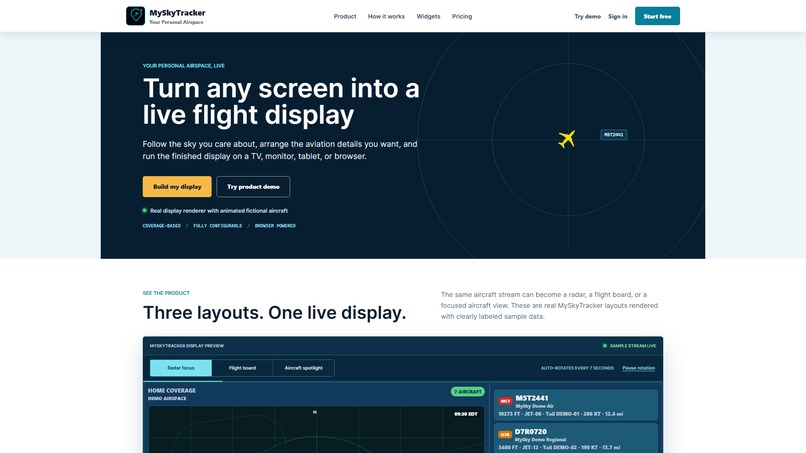Select the D7R0720 flight card

(576, 438)
